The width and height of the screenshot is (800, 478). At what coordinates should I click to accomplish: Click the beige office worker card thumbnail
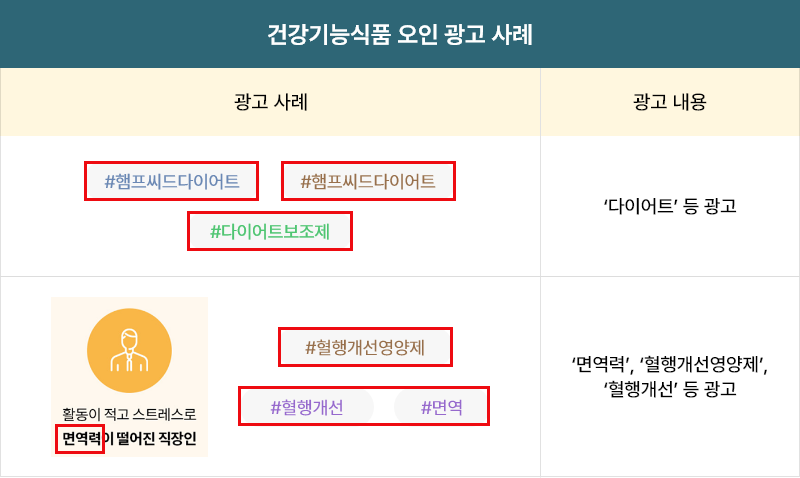(x=129, y=376)
